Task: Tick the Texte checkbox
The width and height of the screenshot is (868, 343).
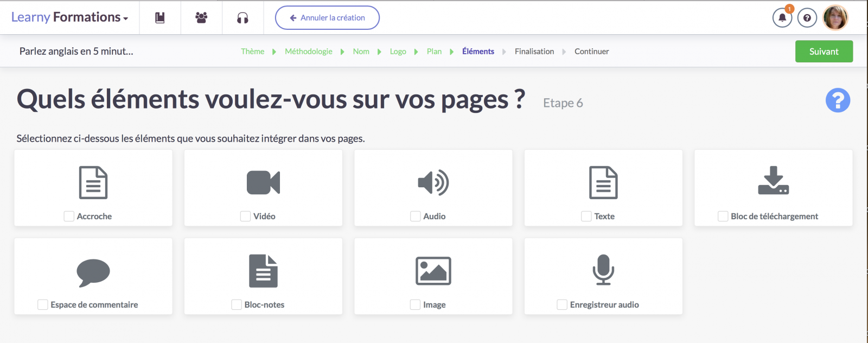Action: pos(586,216)
